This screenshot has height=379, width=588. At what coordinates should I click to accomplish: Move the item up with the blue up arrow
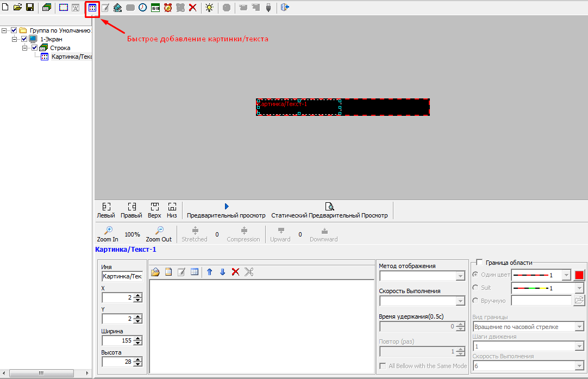pos(210,272)
